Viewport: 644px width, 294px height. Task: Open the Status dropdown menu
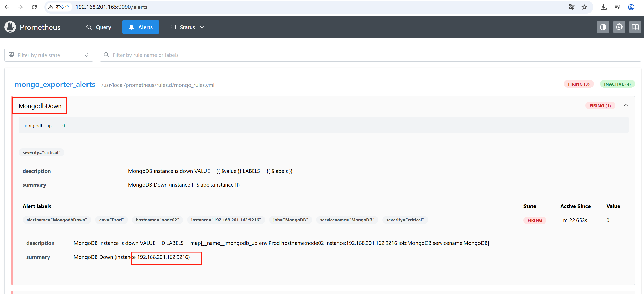[x=187, y=27]
